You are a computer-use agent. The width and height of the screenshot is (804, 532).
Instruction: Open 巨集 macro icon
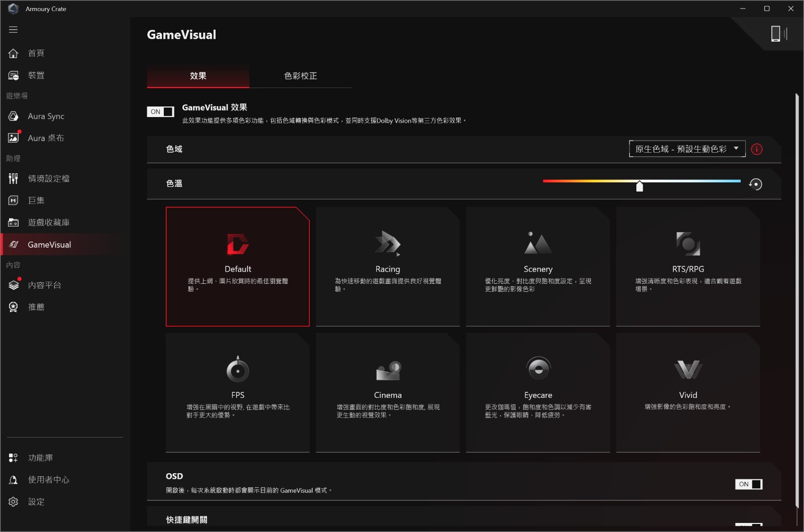click(x=14, y=200)
